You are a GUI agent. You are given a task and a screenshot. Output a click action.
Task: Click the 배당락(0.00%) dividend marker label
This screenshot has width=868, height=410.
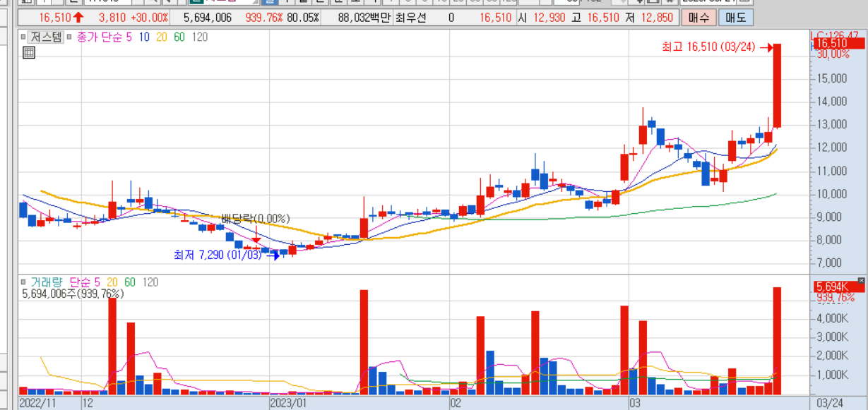pos(256,219)
